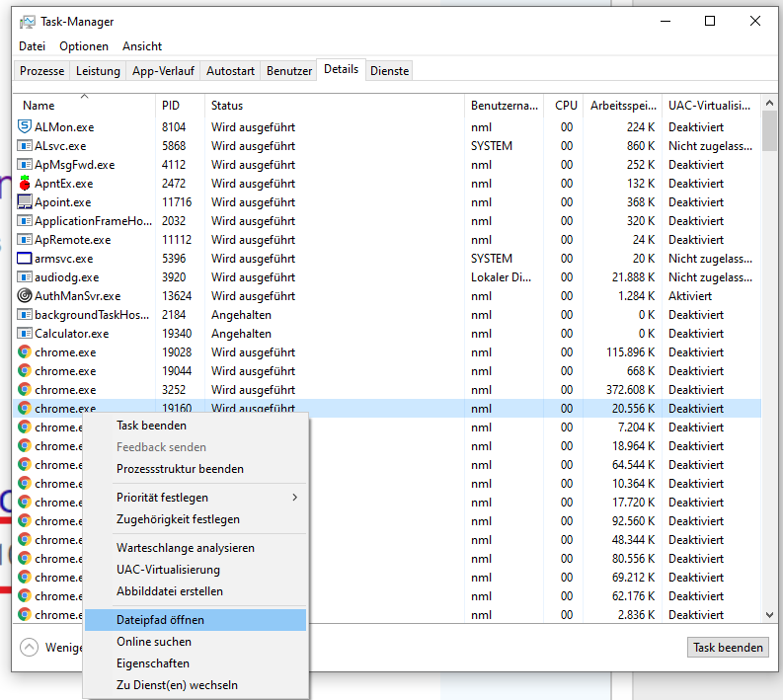Choose Prozessstruktur beenden

196,469
